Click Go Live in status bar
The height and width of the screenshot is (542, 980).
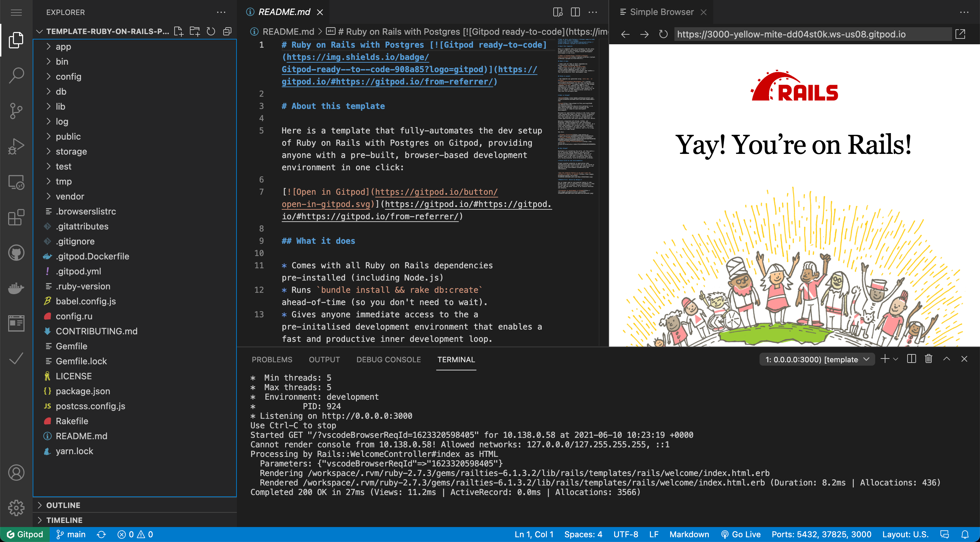[x=741, y=535]
